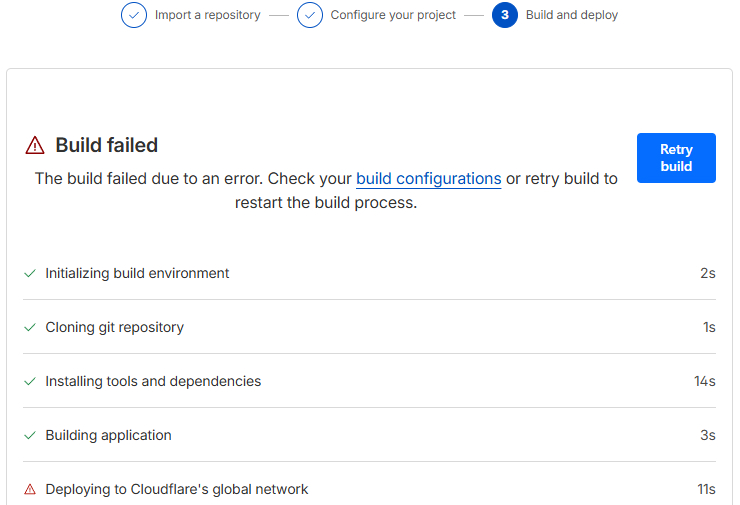Click the green checkmark beside Cloning git repository

(30, 327)
